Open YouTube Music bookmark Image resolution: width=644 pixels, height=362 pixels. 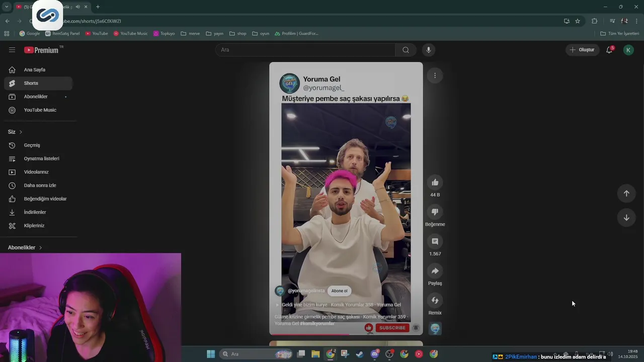pos(130,34)
